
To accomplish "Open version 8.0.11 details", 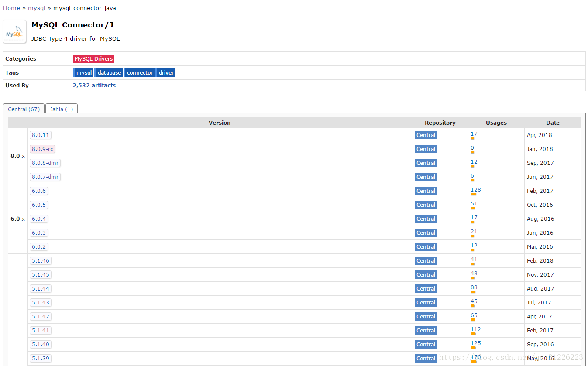I will coord(40,135).
